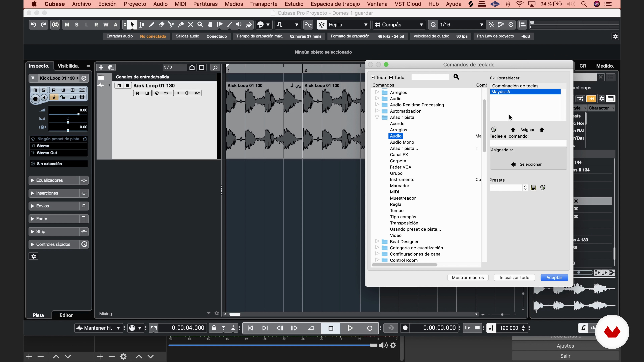Switch to the Visibilida. tab
Viewport: 644px width, 362px height.
pyautogui.click(x=68, y=66)
